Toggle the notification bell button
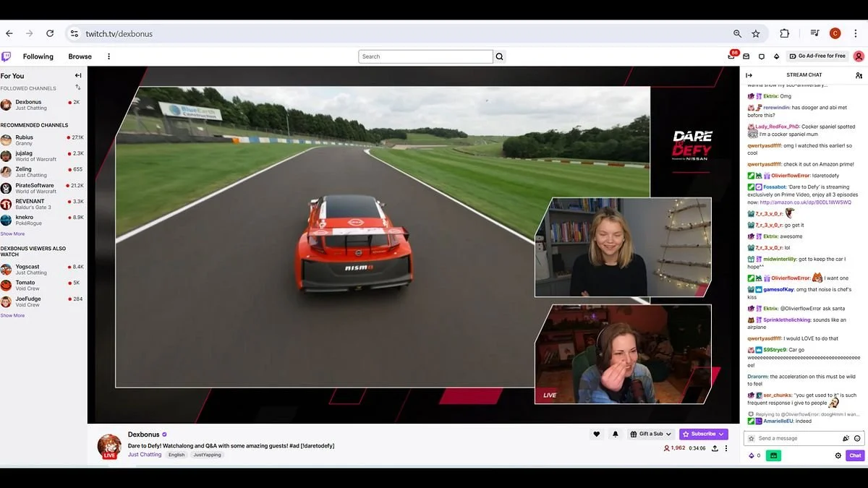The image size is (868, 488). coord(616,434)
